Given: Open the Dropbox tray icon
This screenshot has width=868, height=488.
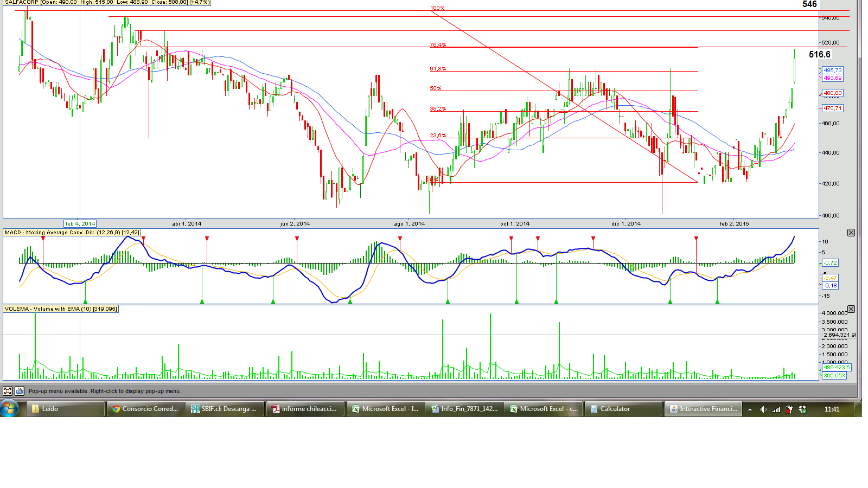Looking at the screenshot, I should tap(802, 409).
